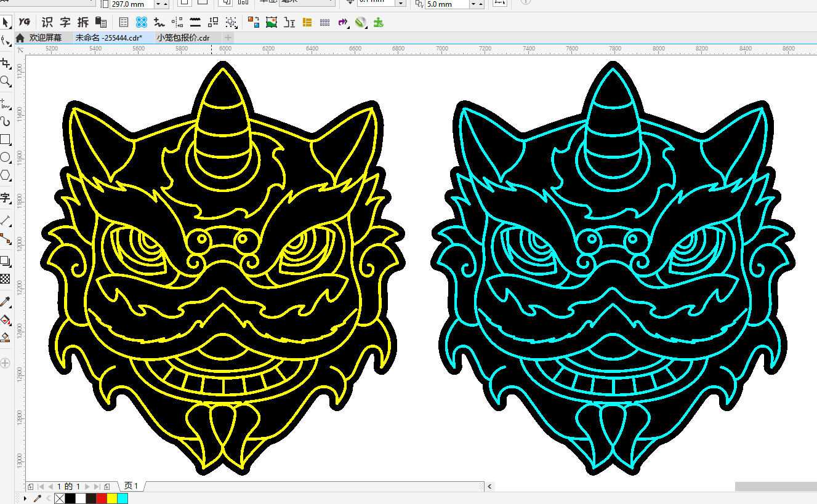Select the Freehand drawing tool
Image resolution: width=817 pixels, height=504 pixels.
[6, 103]
